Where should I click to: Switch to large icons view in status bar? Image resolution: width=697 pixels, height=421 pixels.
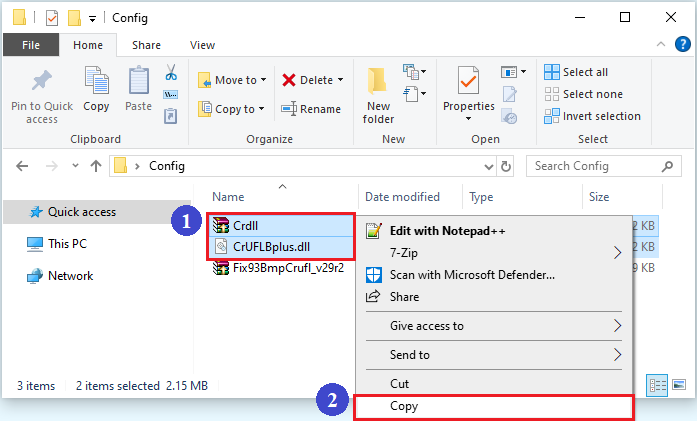pos(680,385)
